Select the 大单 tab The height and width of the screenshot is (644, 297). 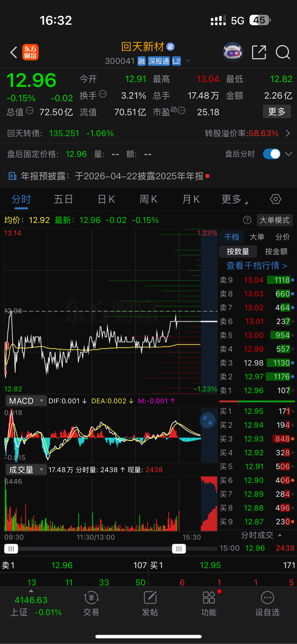pos(257,237)
